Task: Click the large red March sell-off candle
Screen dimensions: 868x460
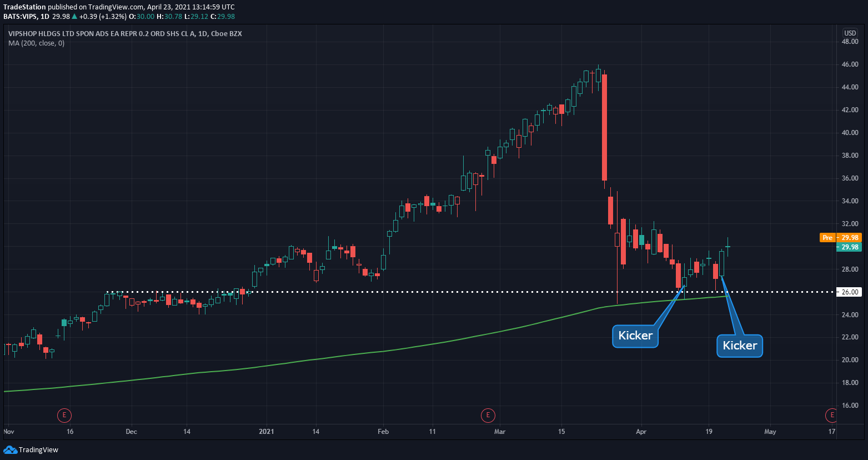Action: coord(604,128)
